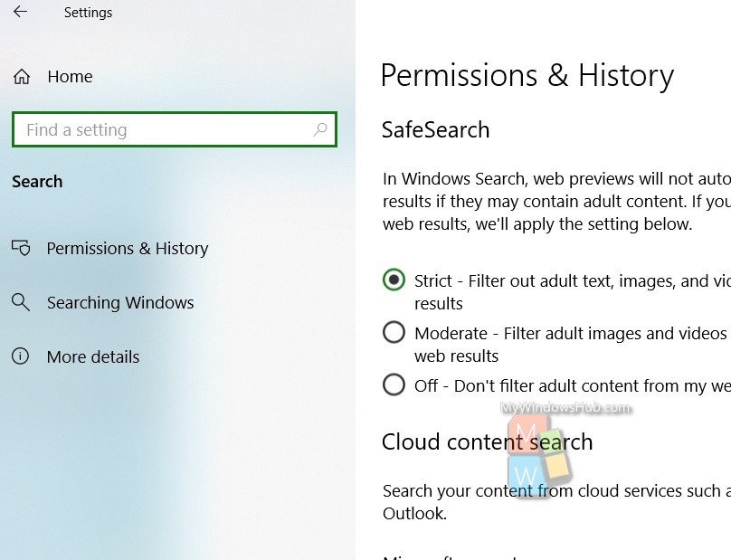Open the More details page
This screenshot has height=560, width=731.
[x=93, y=356]
